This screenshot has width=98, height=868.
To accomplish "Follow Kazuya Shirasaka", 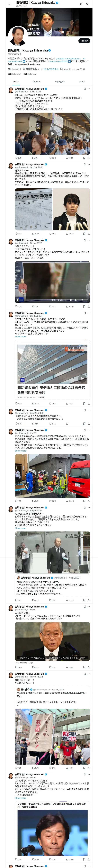I will click(84, 41).
